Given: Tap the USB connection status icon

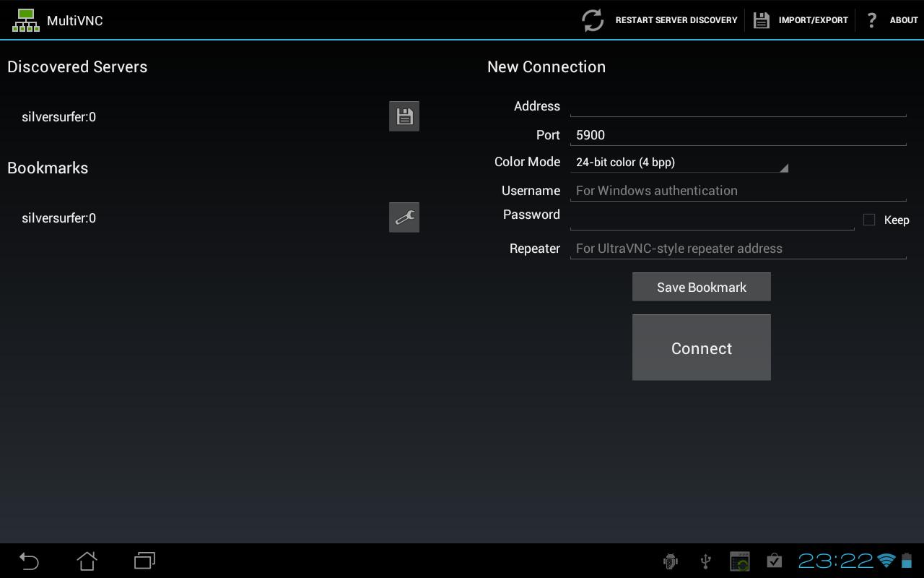Looking at the screenshot, I should (x=706, y=561).
